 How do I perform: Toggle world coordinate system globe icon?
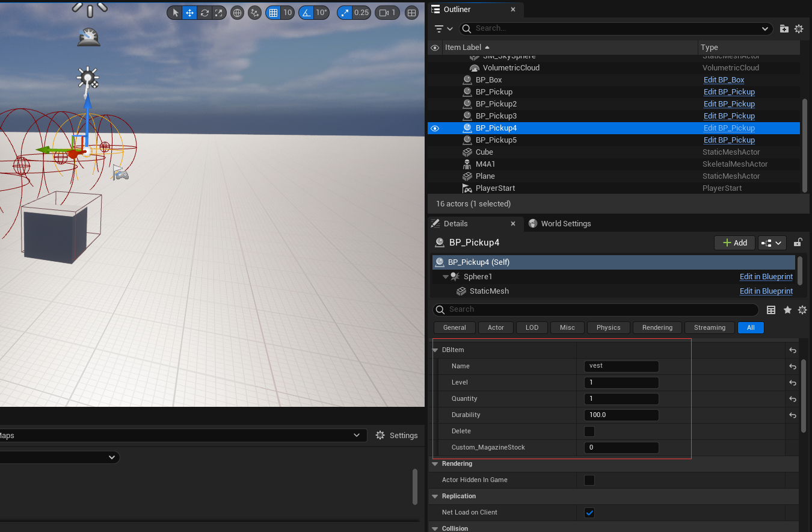(x=238, y=13)
